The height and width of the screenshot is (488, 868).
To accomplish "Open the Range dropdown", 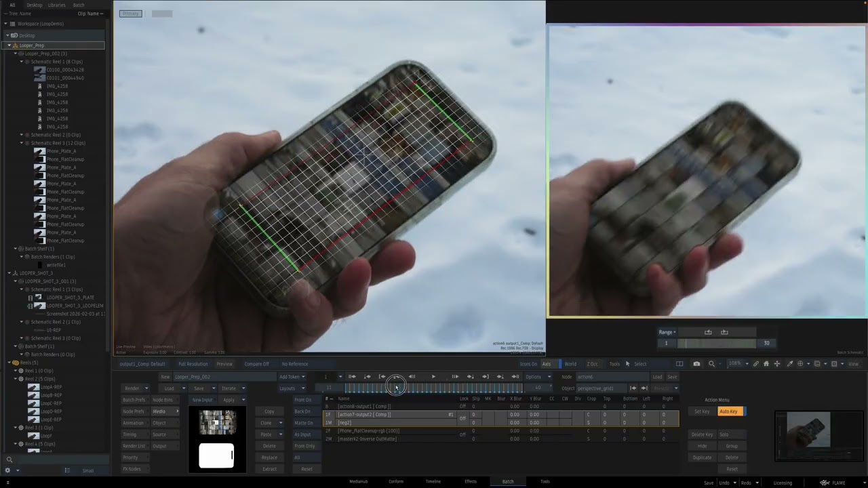I will pyautogui.click(x=667, y=332).
